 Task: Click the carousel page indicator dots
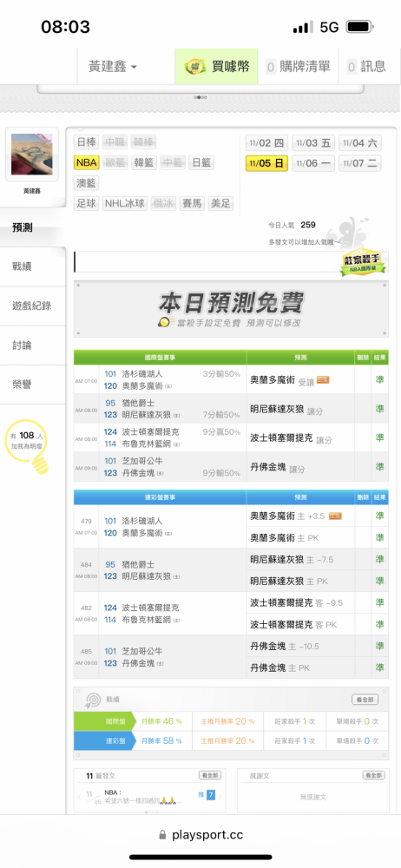coord(200,97)
